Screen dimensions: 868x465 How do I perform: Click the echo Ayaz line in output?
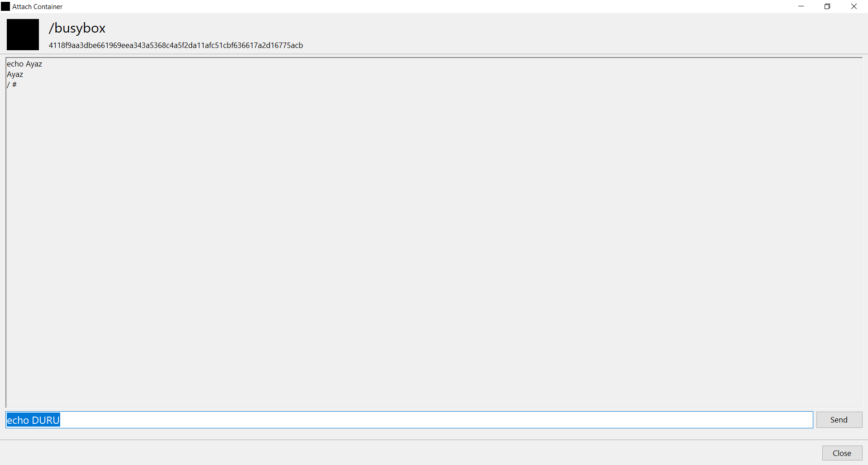point(24,64)
